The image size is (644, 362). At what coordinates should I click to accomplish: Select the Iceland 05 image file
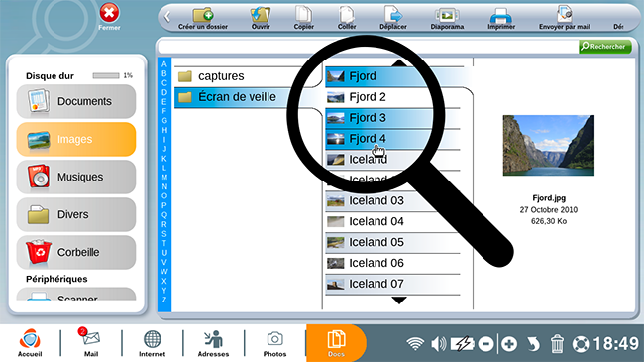pos(392,242)
